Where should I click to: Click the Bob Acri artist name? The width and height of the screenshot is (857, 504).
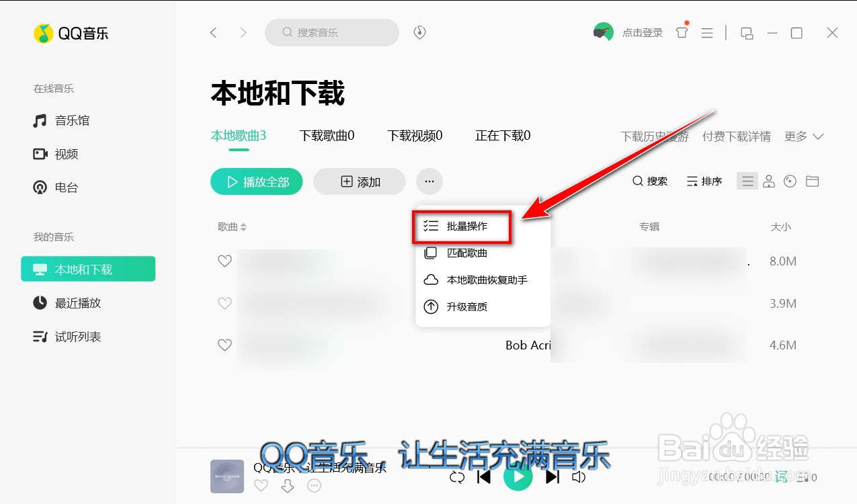(528, 345)
